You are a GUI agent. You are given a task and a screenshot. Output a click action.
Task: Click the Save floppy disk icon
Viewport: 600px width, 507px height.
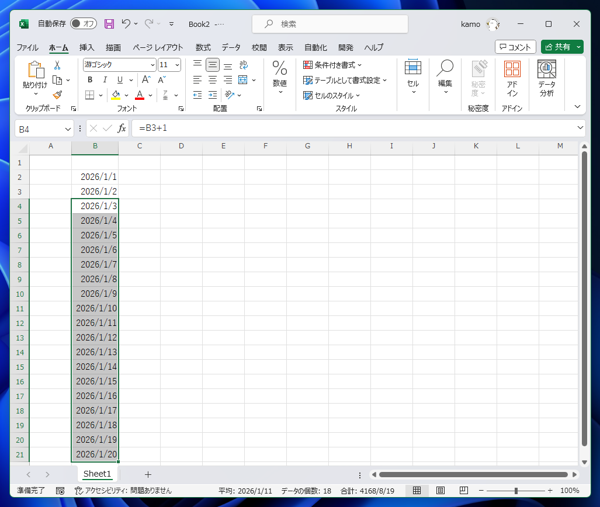109,24
